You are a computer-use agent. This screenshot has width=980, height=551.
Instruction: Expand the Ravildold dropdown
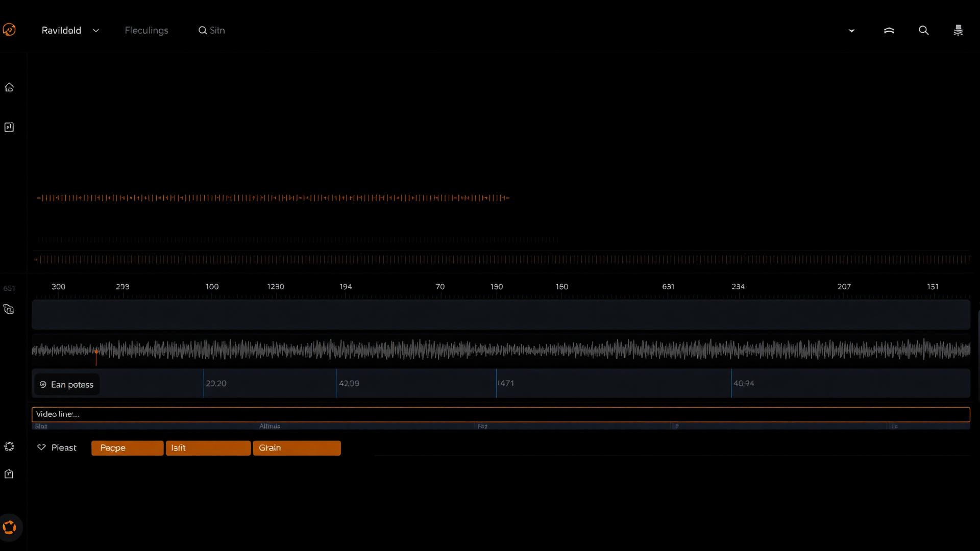click(x=70, y=31)
